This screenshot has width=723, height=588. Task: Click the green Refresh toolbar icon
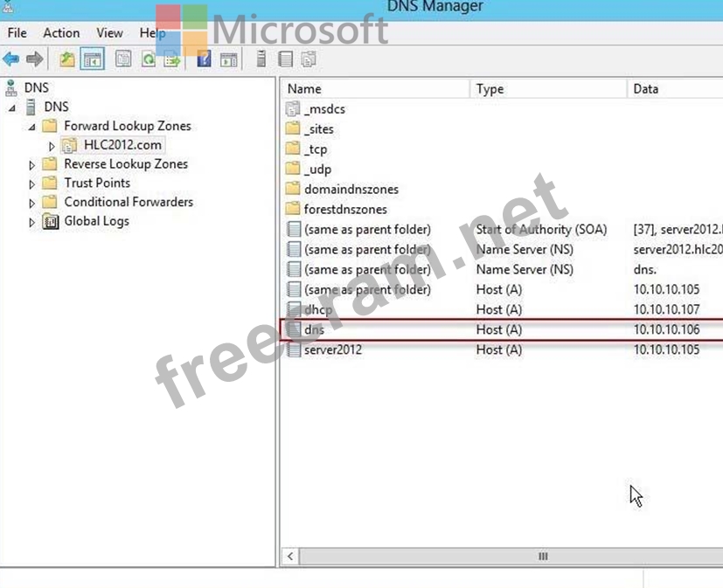(x=149, y=59)
